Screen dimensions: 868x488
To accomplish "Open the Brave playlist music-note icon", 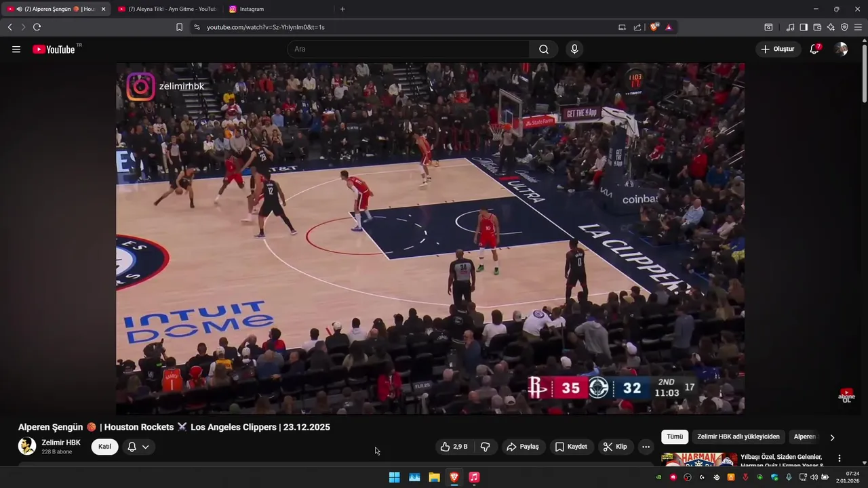I will coord(790,27).
